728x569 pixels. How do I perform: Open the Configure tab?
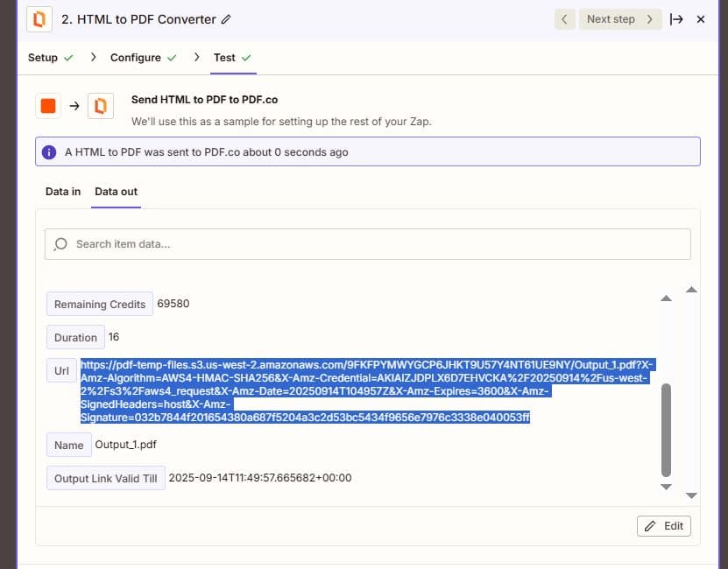click(x=135, y=58)
